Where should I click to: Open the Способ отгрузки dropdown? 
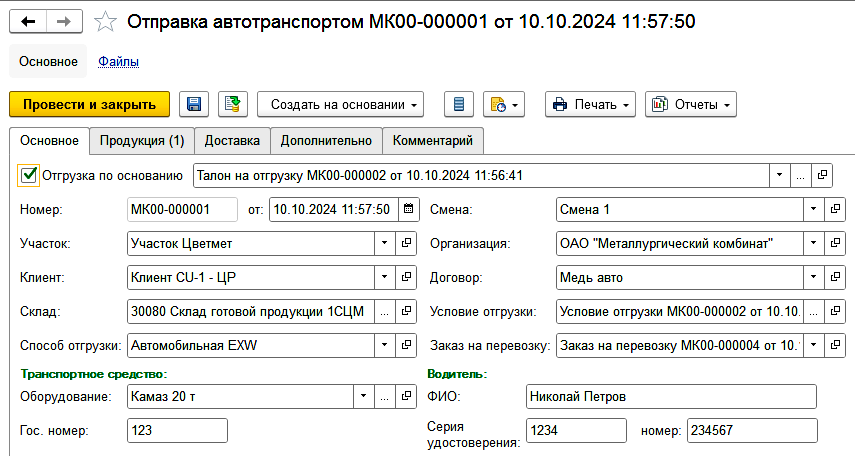385,345
